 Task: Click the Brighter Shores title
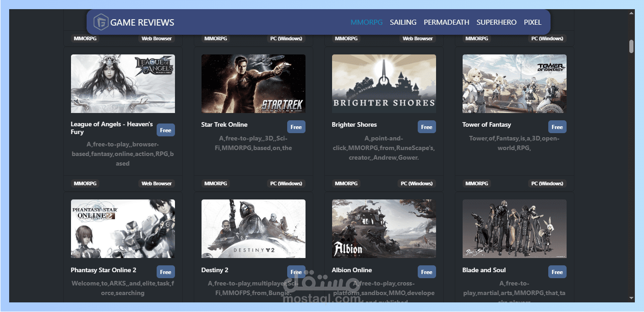pos(355,124)
